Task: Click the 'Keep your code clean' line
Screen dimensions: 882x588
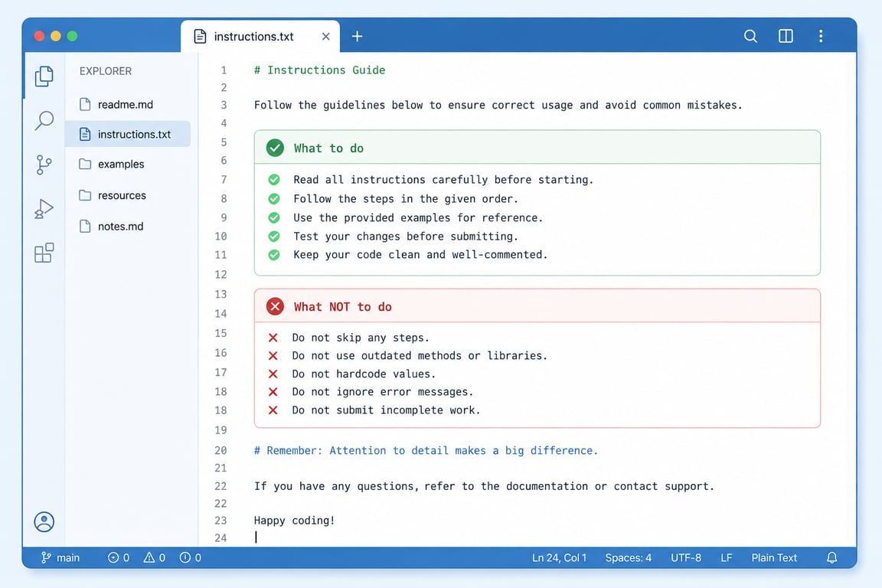Action: point(420,255)
